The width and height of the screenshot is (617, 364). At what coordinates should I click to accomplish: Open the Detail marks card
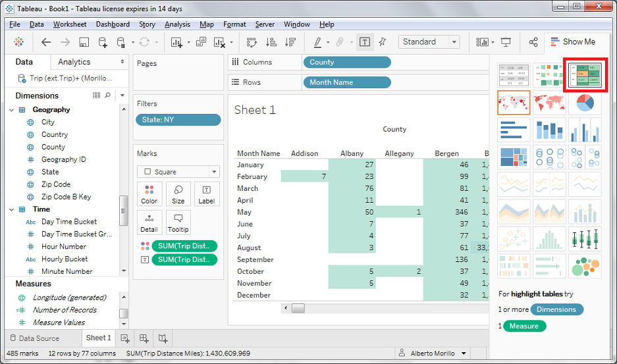click(x=149, y=222)
